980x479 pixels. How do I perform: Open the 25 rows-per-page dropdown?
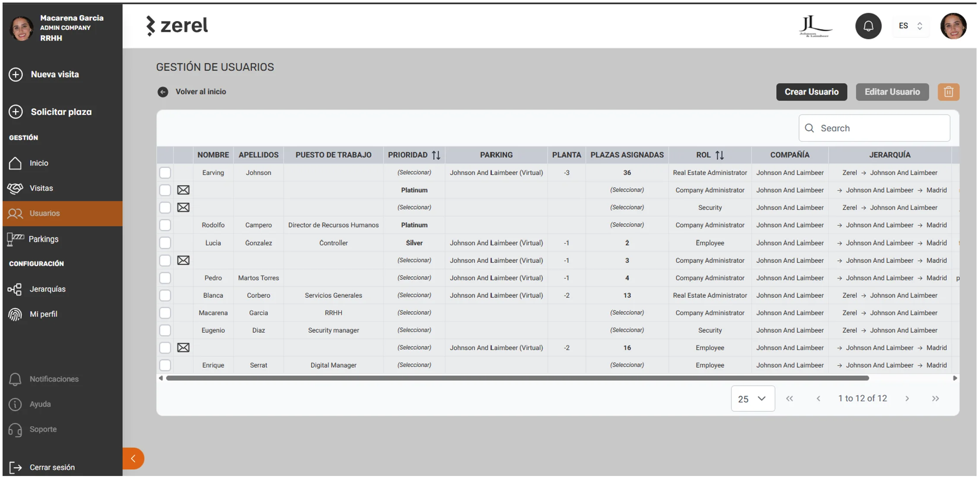[x=753, y=399]
